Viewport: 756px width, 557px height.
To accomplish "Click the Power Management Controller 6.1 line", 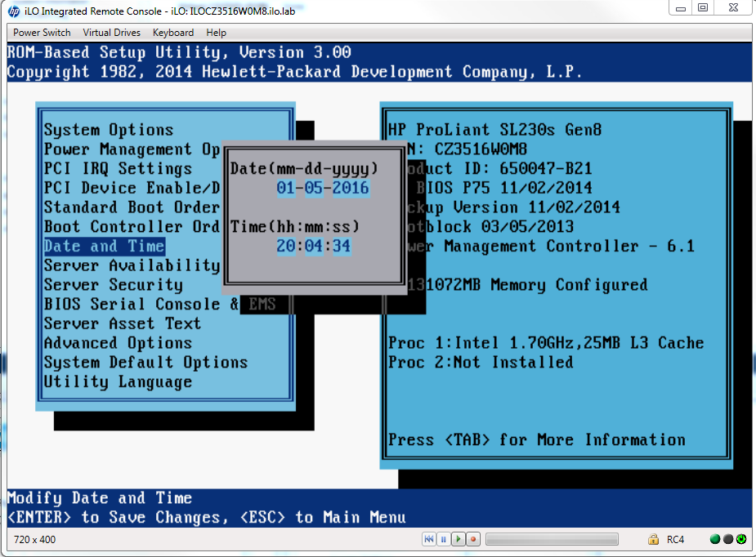I will pos(551,246).
